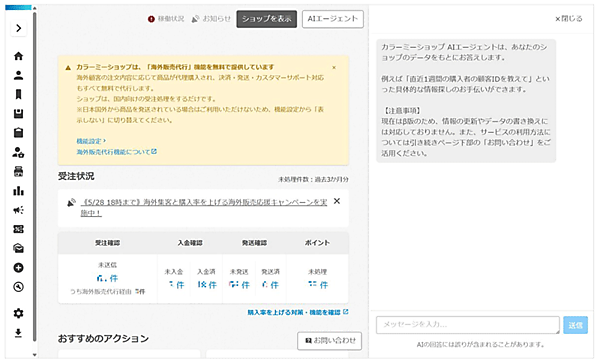
Task: Click the おすすめのアクション heading
Action: click(103, 339)
